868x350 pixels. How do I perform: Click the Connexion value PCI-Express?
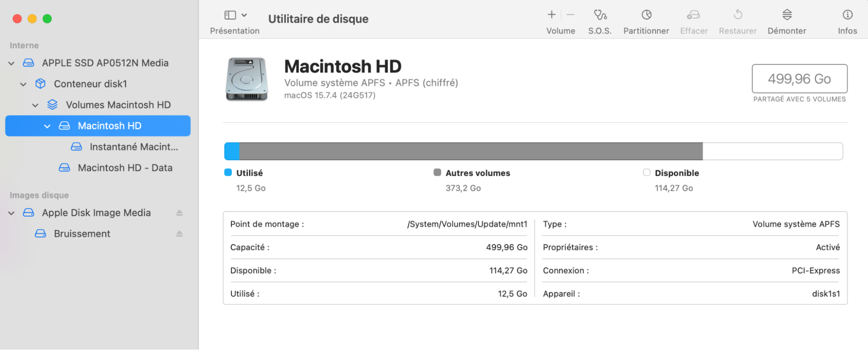[x=815, y=271]
